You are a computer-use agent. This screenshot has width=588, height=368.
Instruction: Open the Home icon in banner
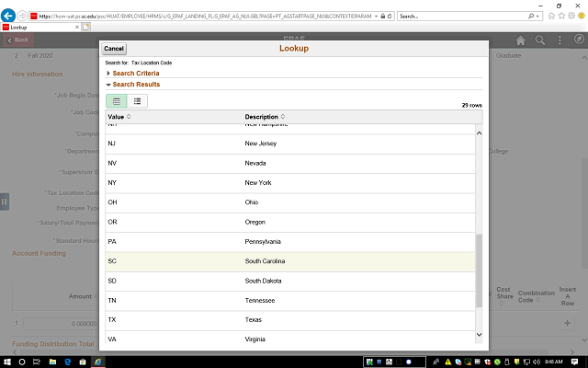[x=521, y=40]
